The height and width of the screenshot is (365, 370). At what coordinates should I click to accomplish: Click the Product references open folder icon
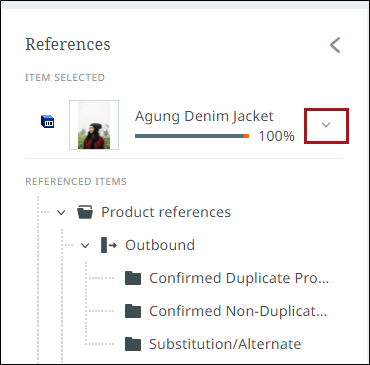click(x=85, y=212)
